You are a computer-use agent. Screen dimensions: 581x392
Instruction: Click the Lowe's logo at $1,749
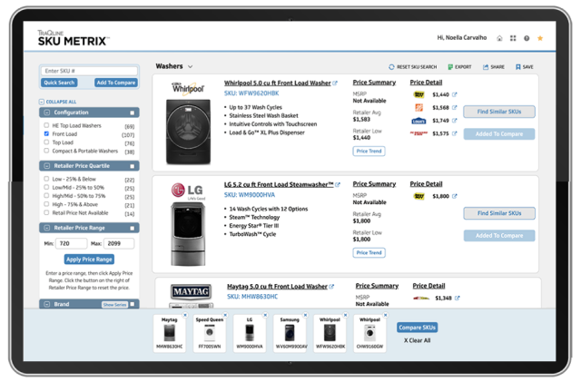tap(419, 121)
